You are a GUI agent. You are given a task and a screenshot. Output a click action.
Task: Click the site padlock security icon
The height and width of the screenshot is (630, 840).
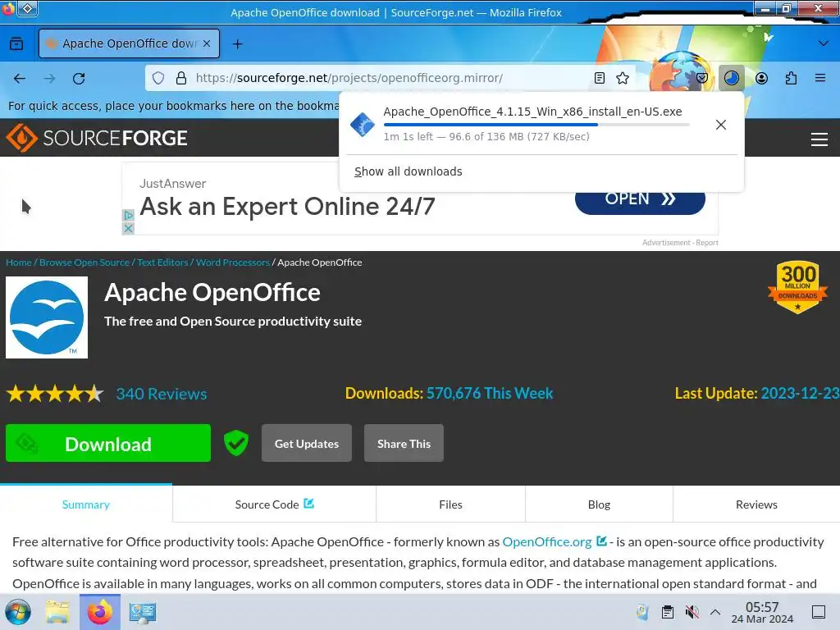click(x=181, y=78)
